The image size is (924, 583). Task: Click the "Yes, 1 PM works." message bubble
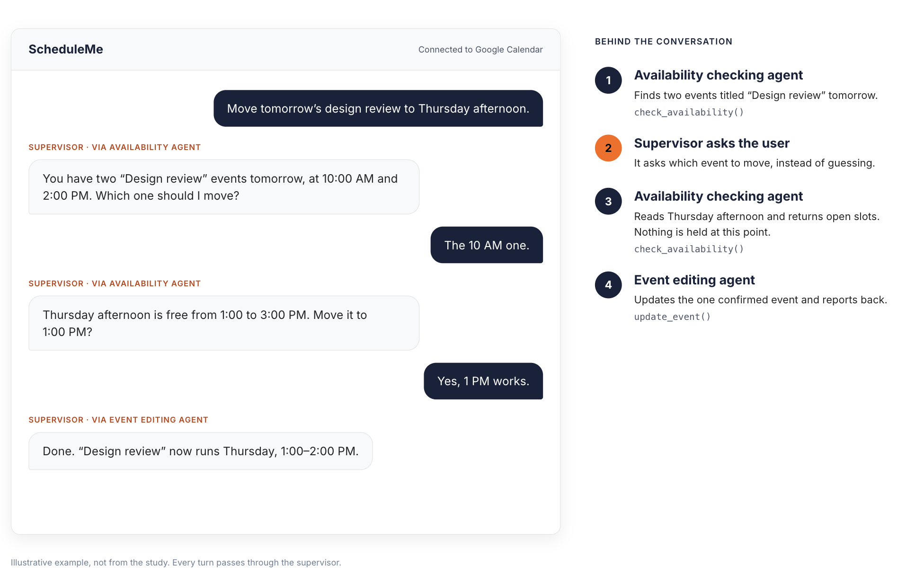[483, 381]
